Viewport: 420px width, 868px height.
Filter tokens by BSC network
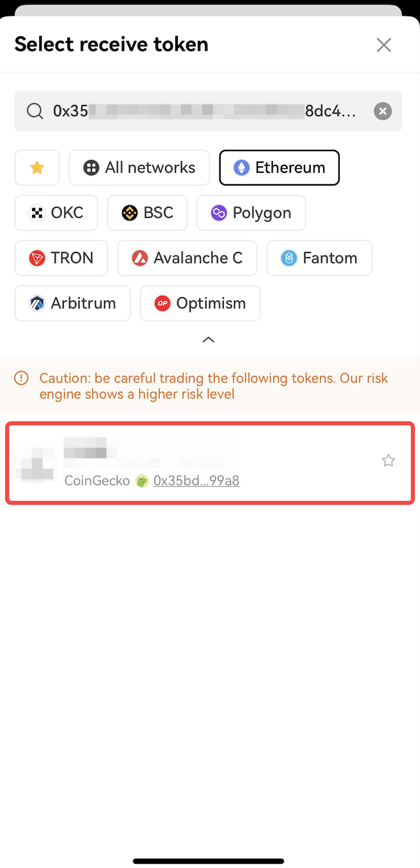click(x=147, y=213)
